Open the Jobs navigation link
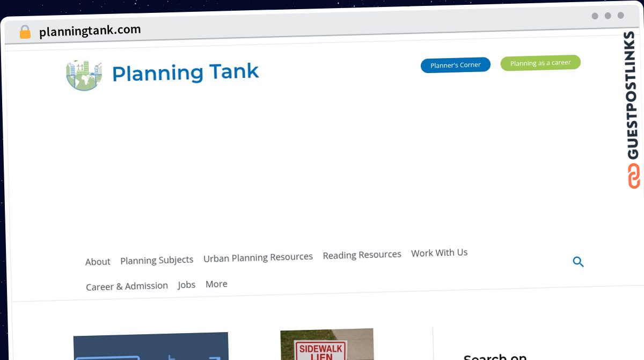Viewport: 644px width, 360px height. pyautogui.click(x=187, y=285)
